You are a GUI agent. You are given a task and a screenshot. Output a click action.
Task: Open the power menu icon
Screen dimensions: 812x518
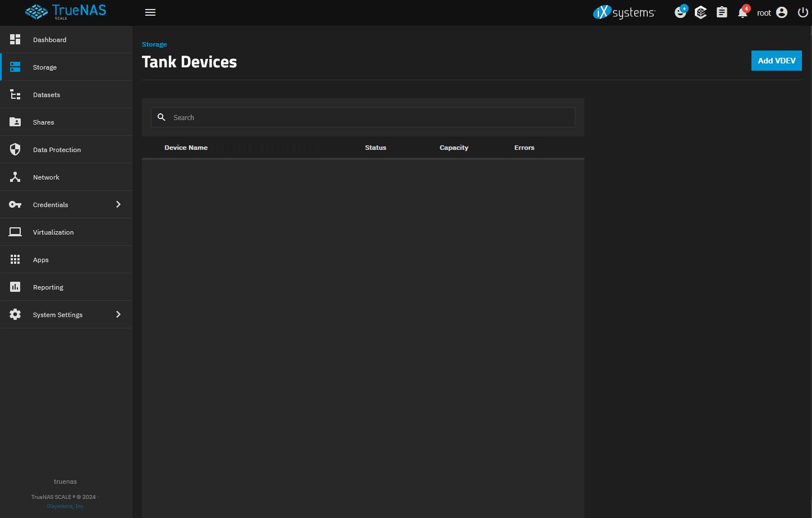point(802,12)
